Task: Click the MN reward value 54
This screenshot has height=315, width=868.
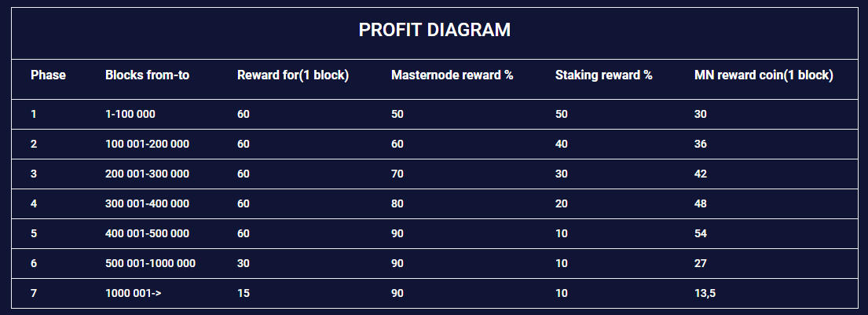Action: pos(700,233)
